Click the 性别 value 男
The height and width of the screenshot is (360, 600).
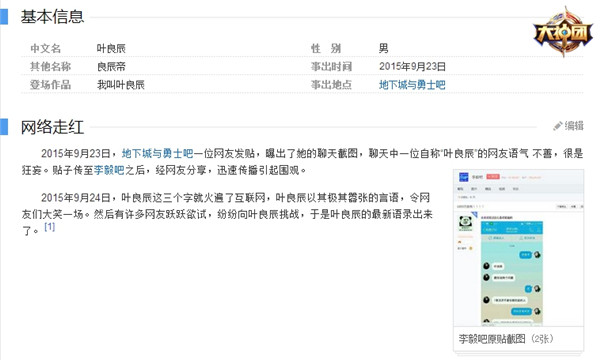pos(383,49)
